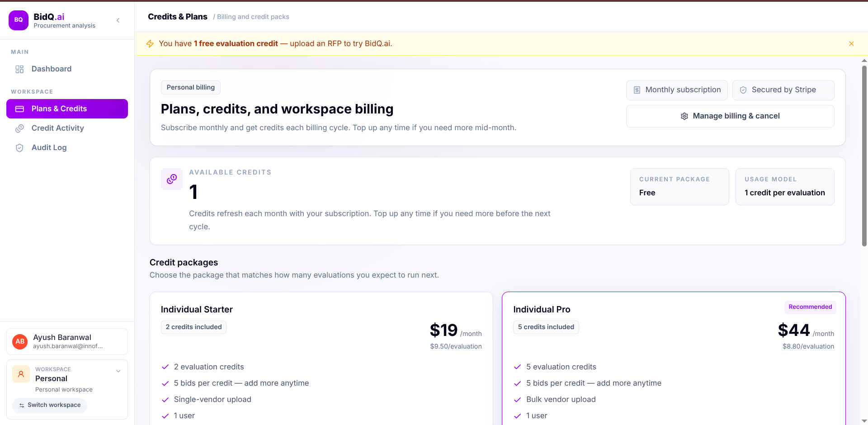Click checkmark beside 2 evaluation credits
Image resolution: width=868 pixels, height=425 pixels.
(x=165, y=367)
